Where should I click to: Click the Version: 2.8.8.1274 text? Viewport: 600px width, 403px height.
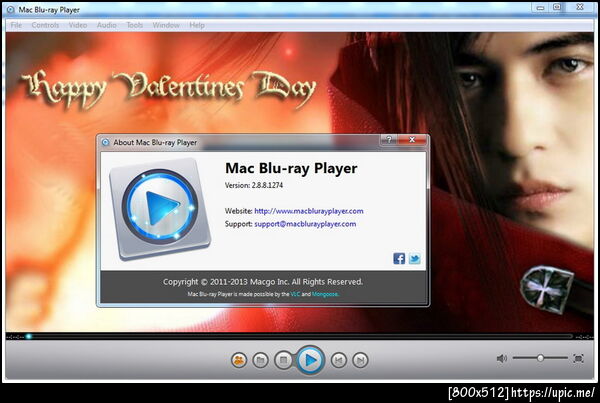click(254, 185)
